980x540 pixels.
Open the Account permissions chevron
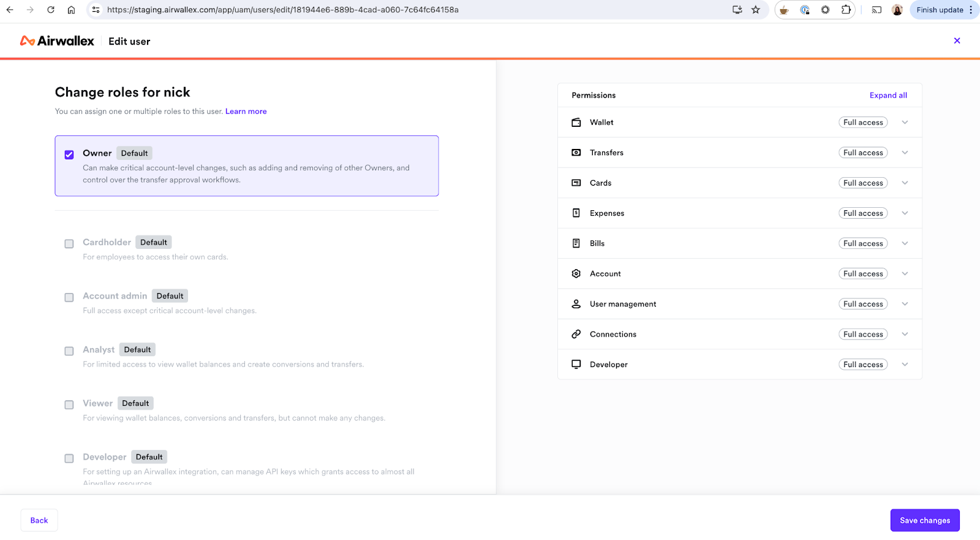(x=905, y=274)
